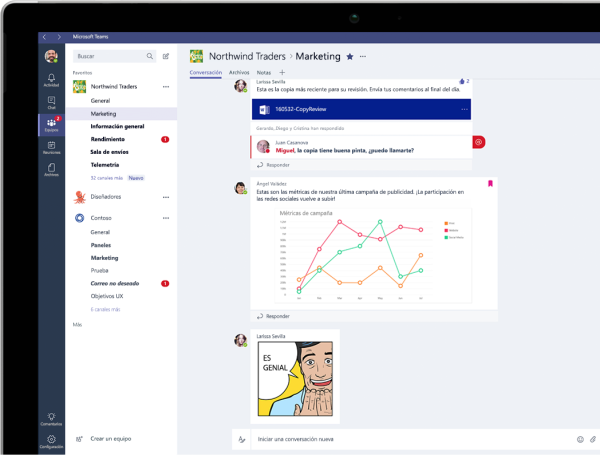
Task: Open the ES GENIAL comic sticker image
Action: pyautogui.click(x=295, y=378)
